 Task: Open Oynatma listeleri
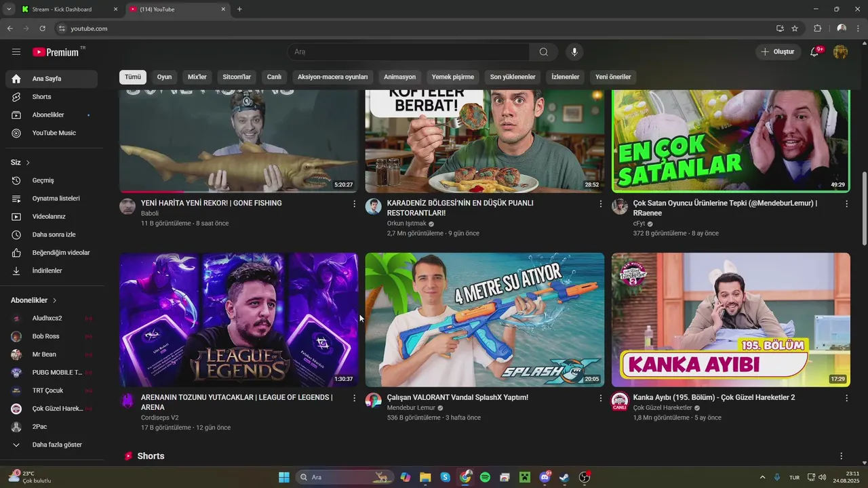point(52,199)
